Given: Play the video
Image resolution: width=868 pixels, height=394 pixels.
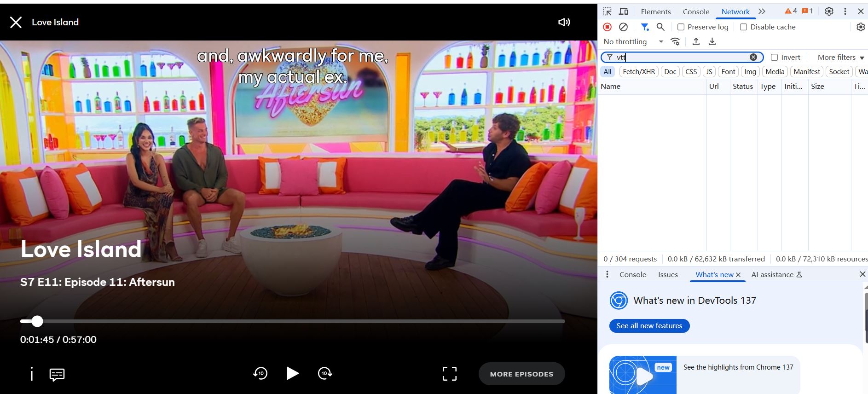Looking at the screenshot, I should [x=292, y=373].
